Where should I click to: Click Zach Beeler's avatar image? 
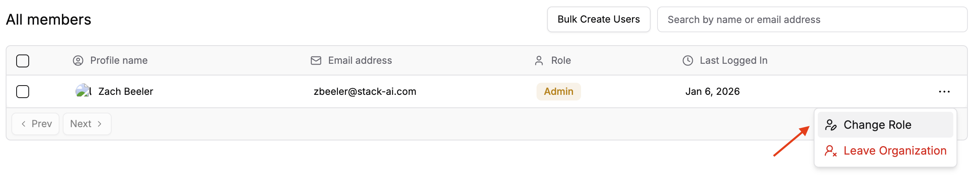coord(83,91)
